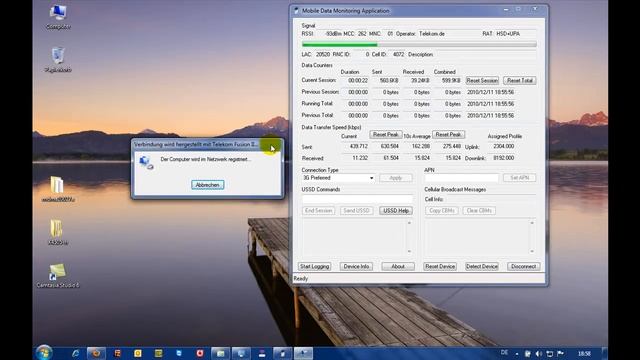Click RAT value HSD+UPA
The height and width of the screenshot is (360, 640).
508,34
